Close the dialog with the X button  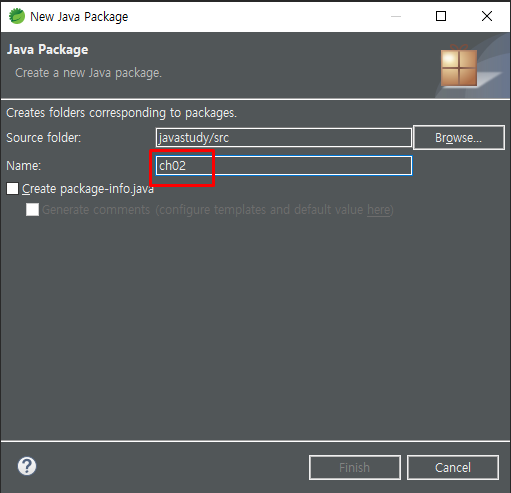pos(487,16)
